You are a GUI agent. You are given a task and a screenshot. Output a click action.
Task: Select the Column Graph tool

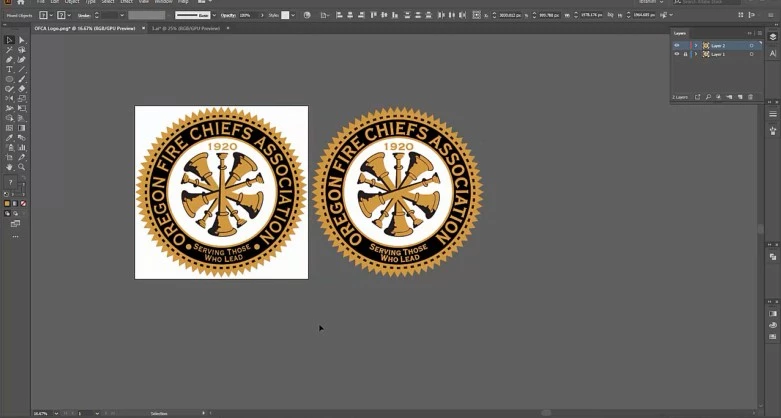click(21, 147)
